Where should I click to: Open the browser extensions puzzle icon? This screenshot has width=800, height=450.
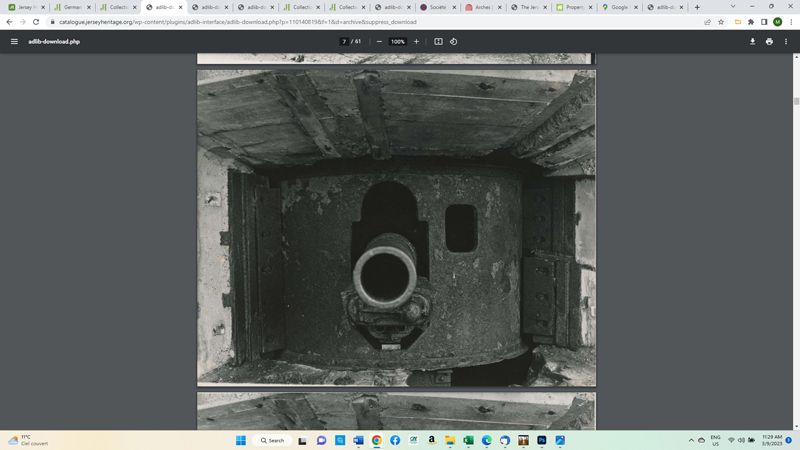751,22
